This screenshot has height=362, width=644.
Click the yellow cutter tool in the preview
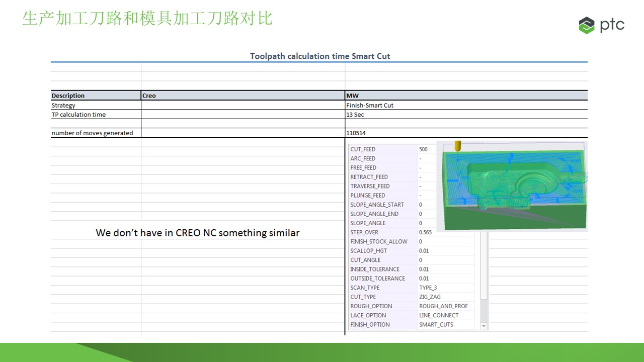pyautogui.click(x=458, y=146)
